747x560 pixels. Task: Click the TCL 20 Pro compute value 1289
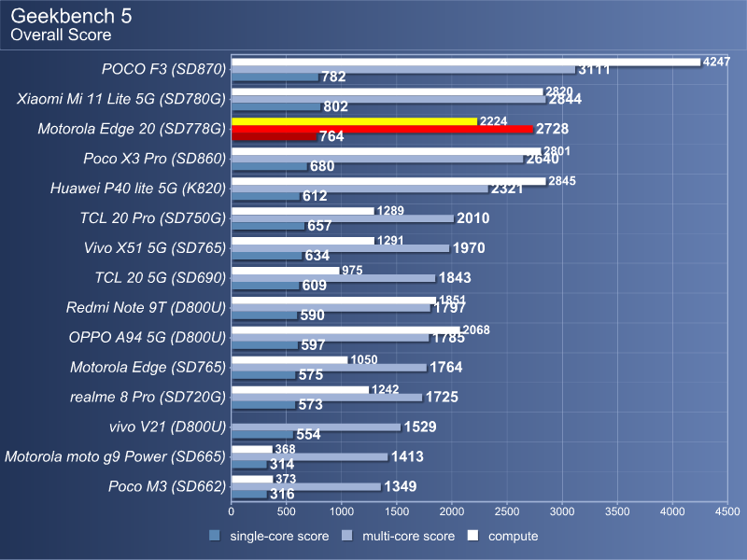coord(390,211)
